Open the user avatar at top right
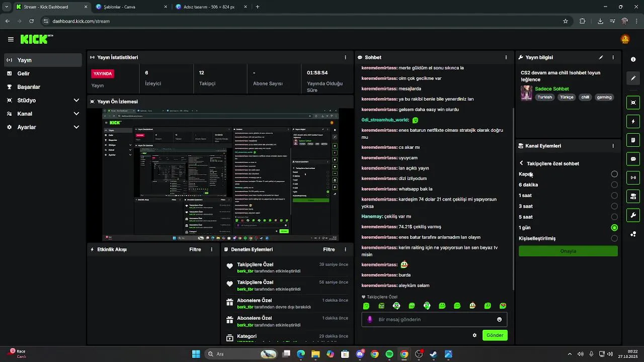Screen dimensions: 644x362 (x=625, y=39)
